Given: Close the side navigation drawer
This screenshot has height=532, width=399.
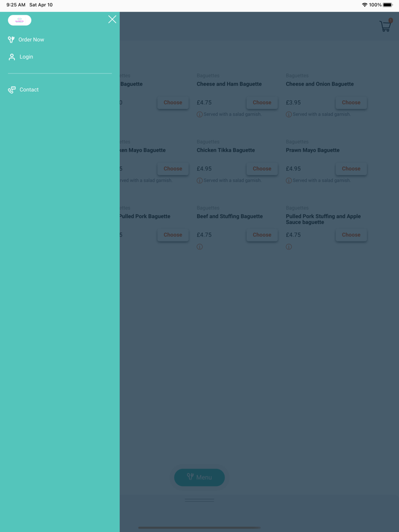Looking at the screenshot, I should tap(112, 19).
